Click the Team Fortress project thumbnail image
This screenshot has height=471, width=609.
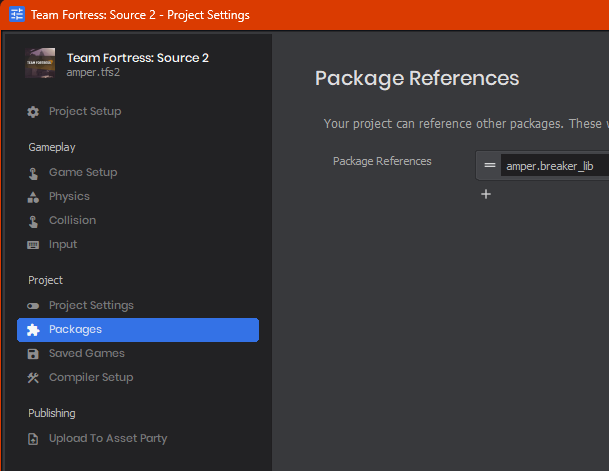pos(40,63)
